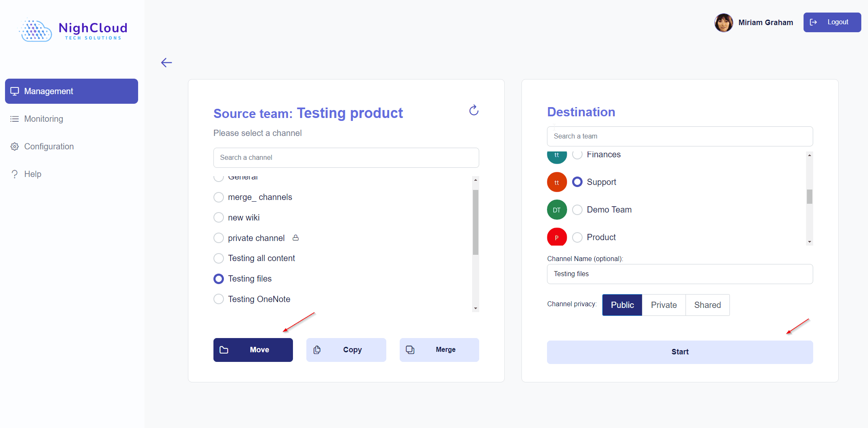868x428 pixels.
Task: Click the Search a team field
Action: (x=679, y=136)
